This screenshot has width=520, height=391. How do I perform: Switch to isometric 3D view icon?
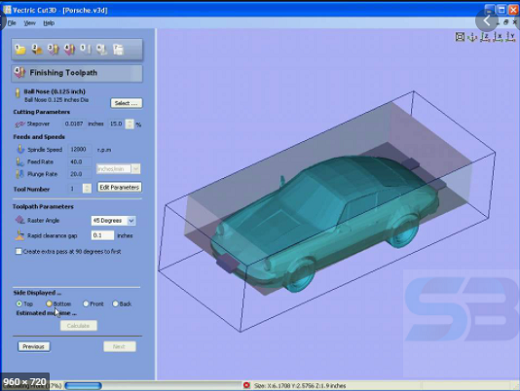tap(472, 37)
